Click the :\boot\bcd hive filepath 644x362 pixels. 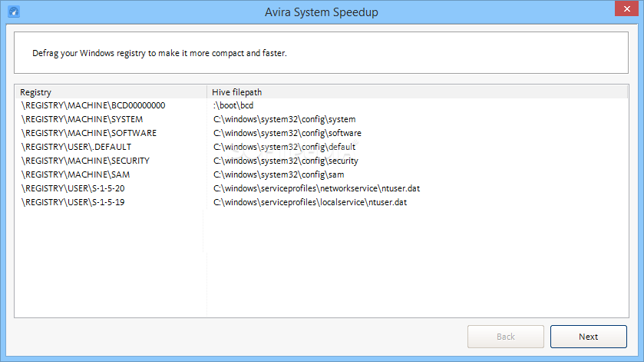233,105
